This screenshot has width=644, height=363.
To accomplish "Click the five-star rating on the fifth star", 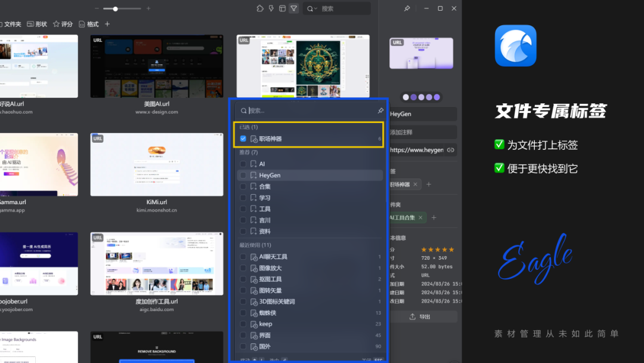I will (451, 250).
